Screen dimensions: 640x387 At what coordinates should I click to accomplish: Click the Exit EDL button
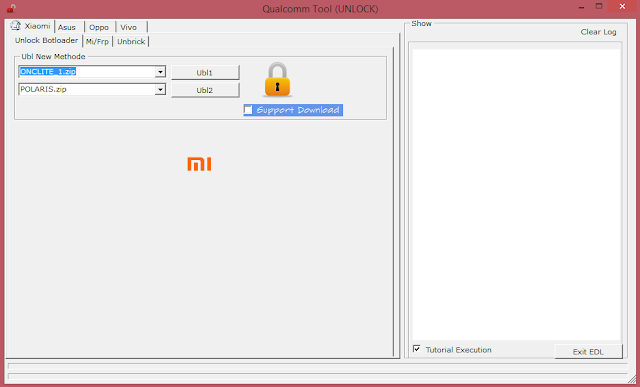pyautogui.click(x=588, y=351)
